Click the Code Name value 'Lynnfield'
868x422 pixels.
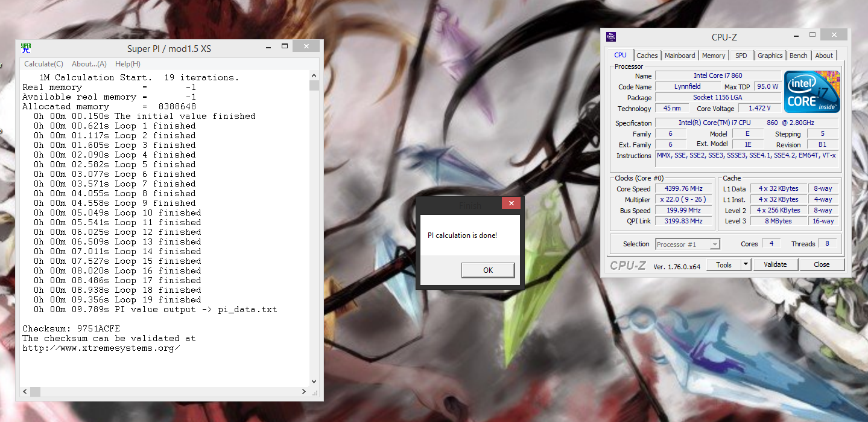687,86
